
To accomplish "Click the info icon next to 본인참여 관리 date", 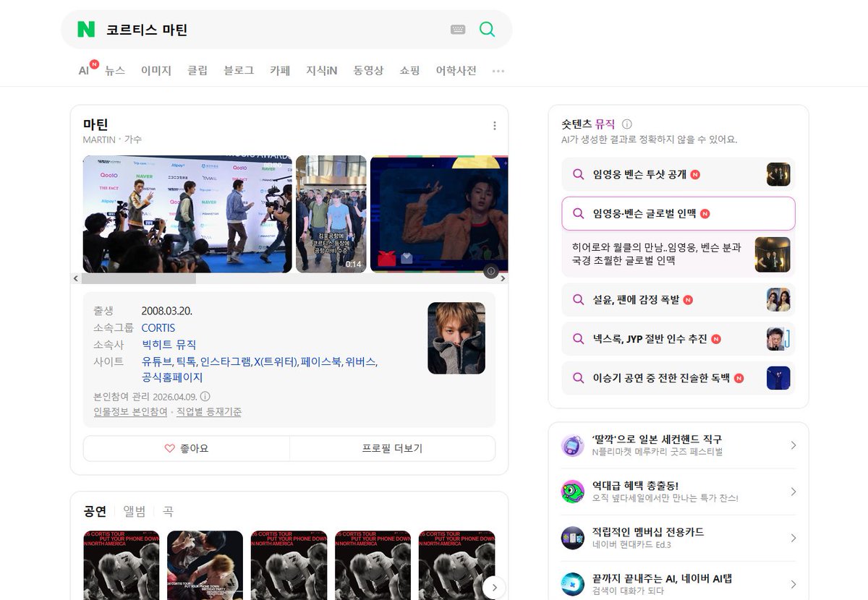I will pyautogui.click(x=205, y=396).
